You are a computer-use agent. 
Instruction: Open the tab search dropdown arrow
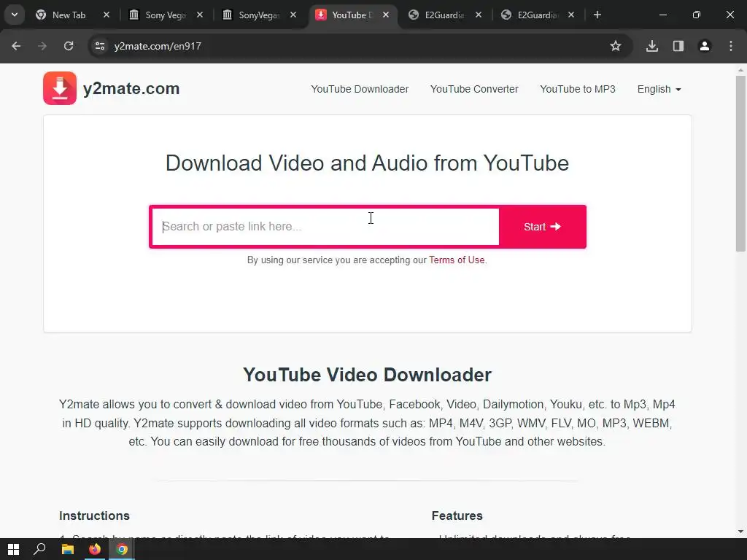15,15
